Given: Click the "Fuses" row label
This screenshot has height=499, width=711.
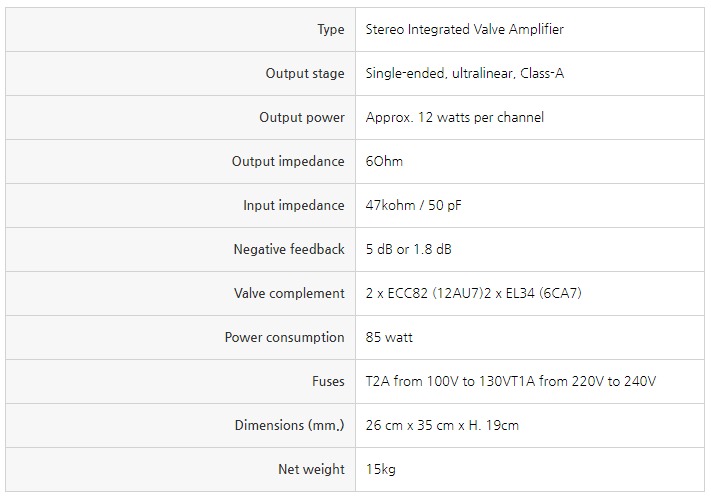Looking at the screenshot, I should (x=328, y=382).
